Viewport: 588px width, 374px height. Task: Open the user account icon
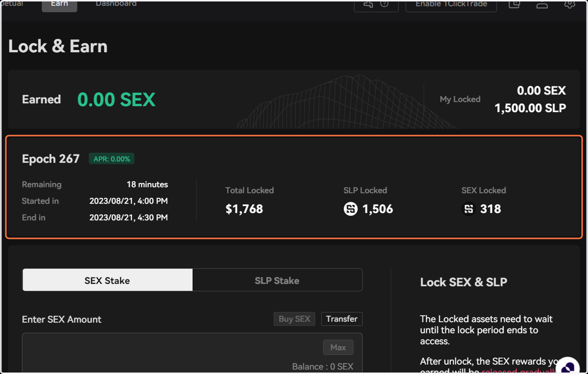click(x=542, y=4)
